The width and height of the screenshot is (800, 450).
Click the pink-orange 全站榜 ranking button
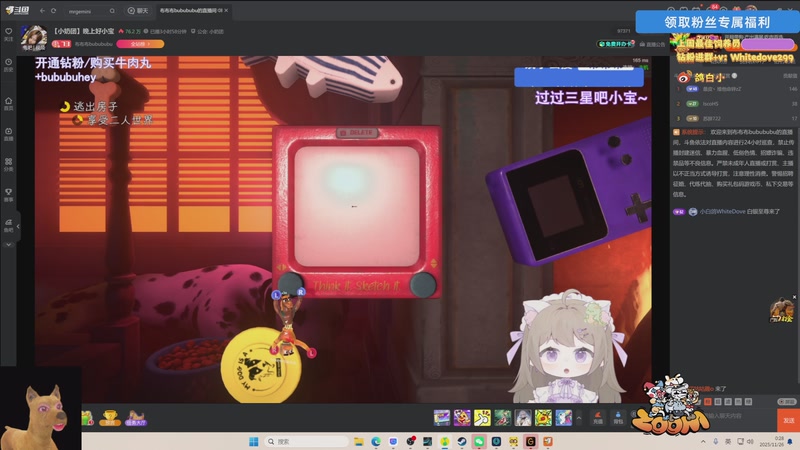point(140,44)
